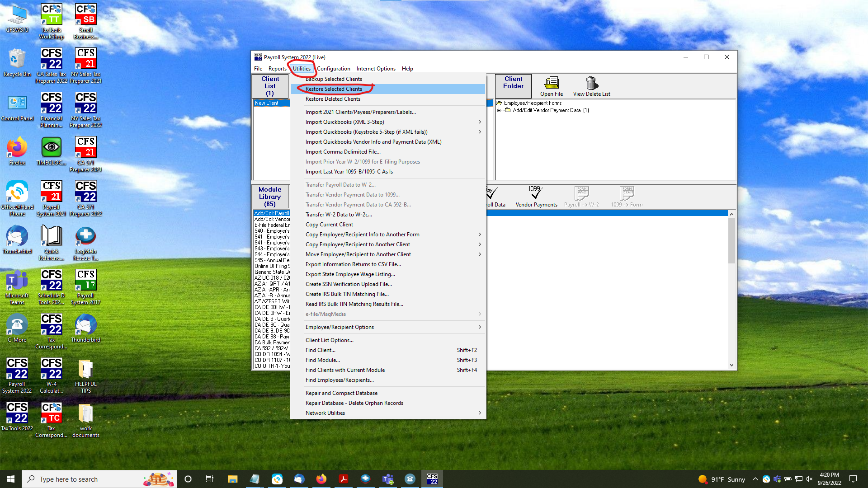
Task: Click the scrollbar down arrow in right pane
Action: pos(731,365)
